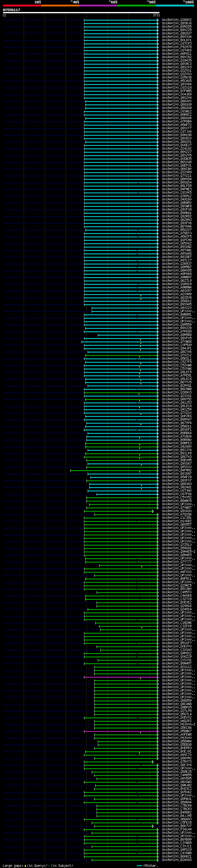Select hit label UniRef100_Q8GT44
The width and height of the screenshot is (197, 868).
[176, 352]
